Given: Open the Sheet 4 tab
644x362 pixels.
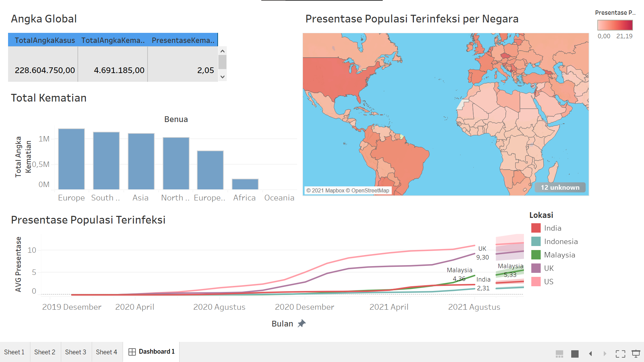Looking at the screenshot, I should point(107,352).
